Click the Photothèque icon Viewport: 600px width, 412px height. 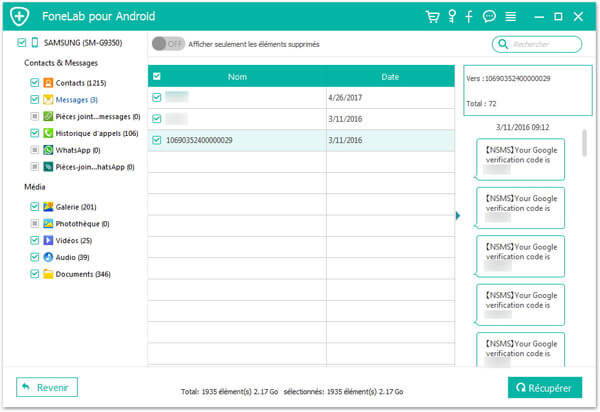[x=48, y=223]
